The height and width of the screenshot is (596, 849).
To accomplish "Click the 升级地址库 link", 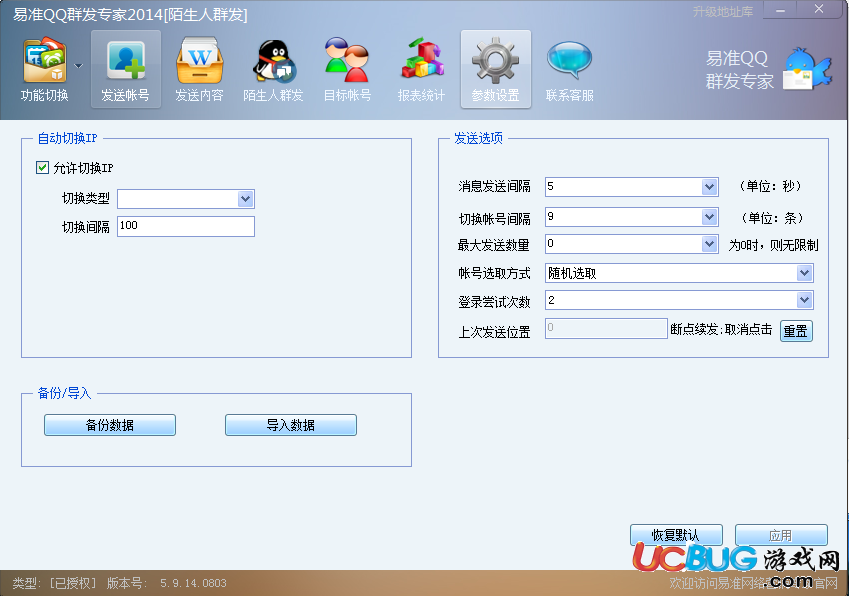I will [x=723, y=12].
